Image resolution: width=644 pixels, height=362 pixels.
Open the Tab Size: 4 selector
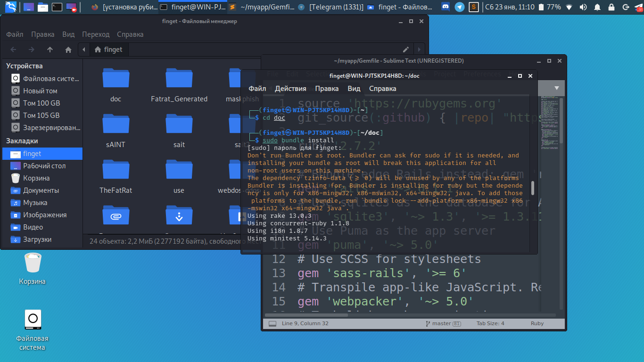[490, 324]
